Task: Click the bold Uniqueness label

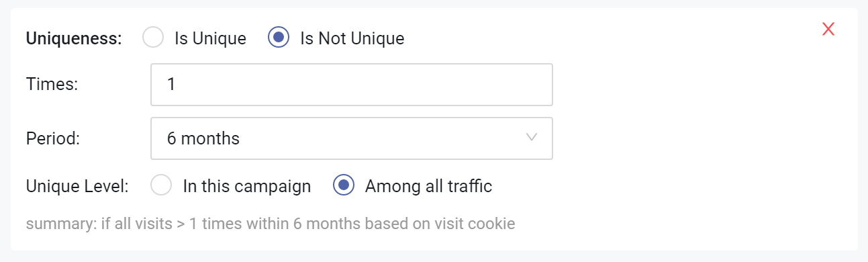Action: [x=74, y=39]
